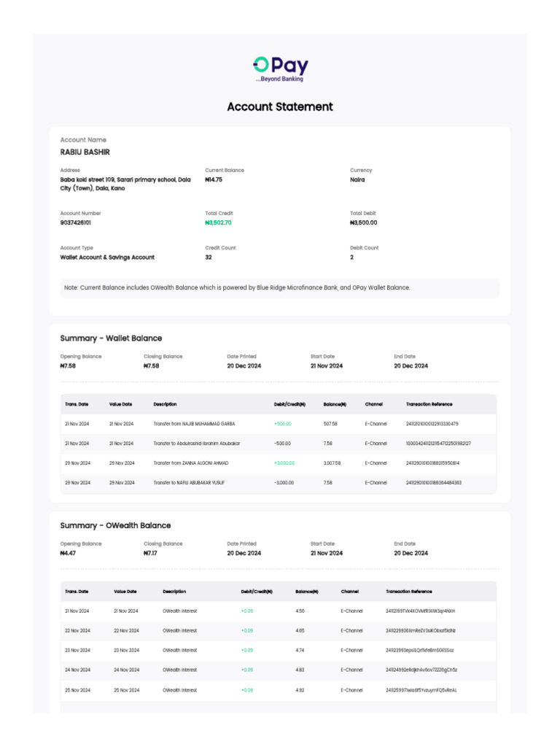The width and height of the screenshot is (560, 747).
Task: Select 'Summary - OWealth Balance' heading
Action: point(115,525)
